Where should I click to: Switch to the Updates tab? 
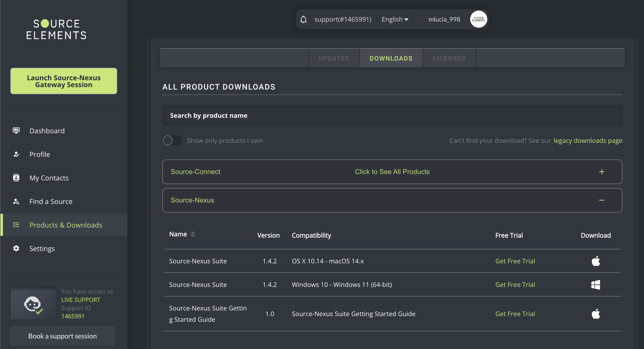334,58
